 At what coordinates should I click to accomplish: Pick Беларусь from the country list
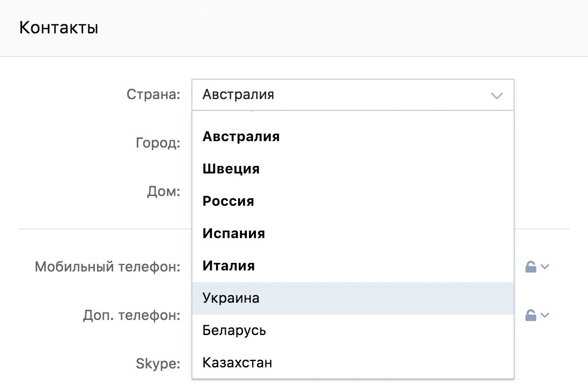pyautogui.click(x=234, y=331)
